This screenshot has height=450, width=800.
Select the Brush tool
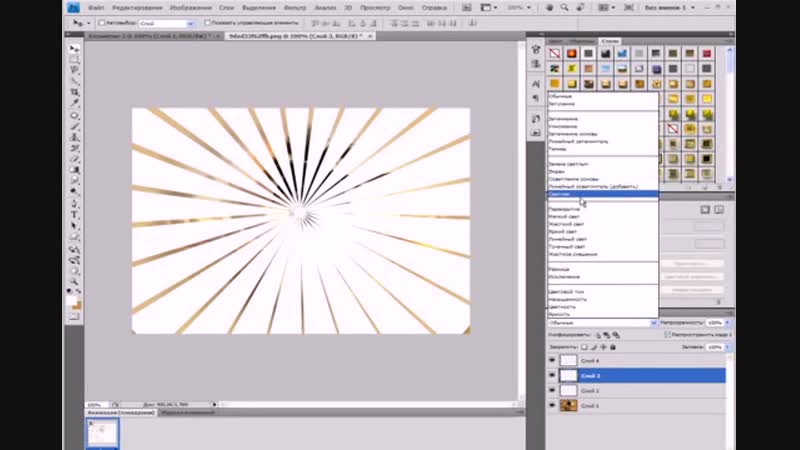[74, 127]
